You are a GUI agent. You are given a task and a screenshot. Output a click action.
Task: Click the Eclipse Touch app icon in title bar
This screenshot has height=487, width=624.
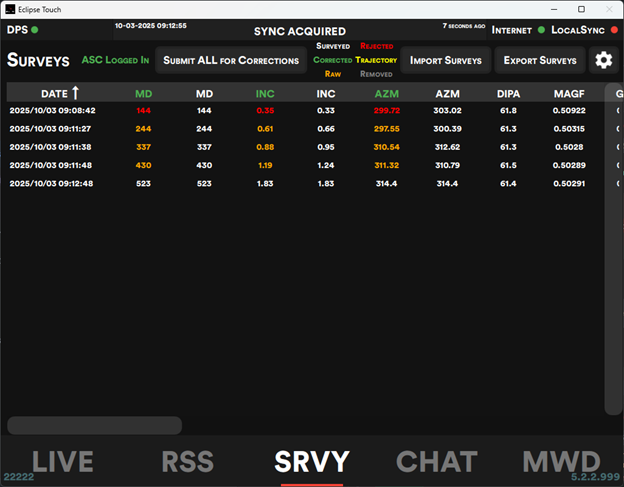[x=9, y=8]
